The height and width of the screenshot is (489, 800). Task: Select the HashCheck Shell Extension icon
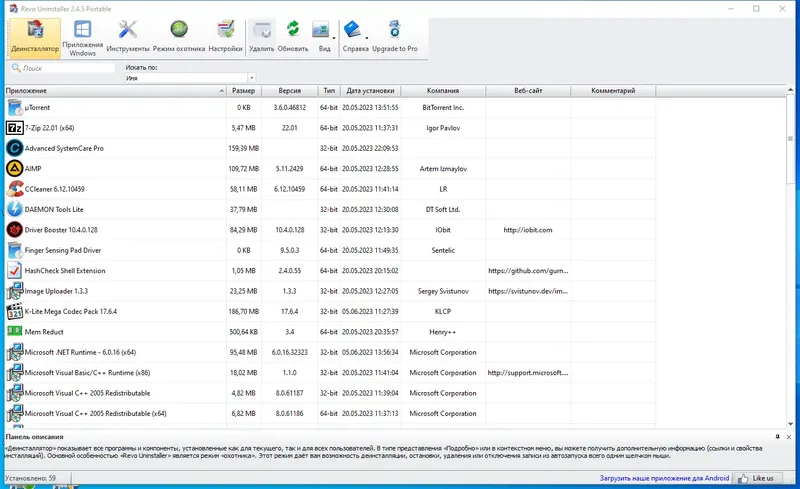15,271
